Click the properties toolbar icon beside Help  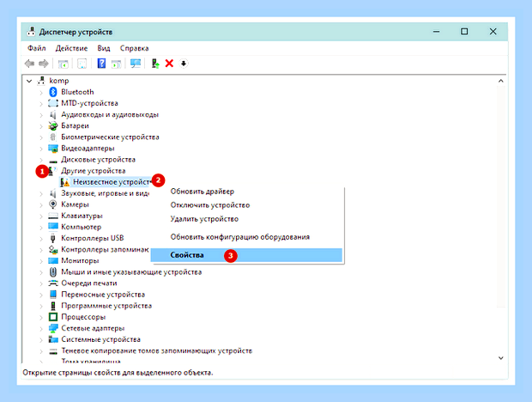[x=116, y=64]
